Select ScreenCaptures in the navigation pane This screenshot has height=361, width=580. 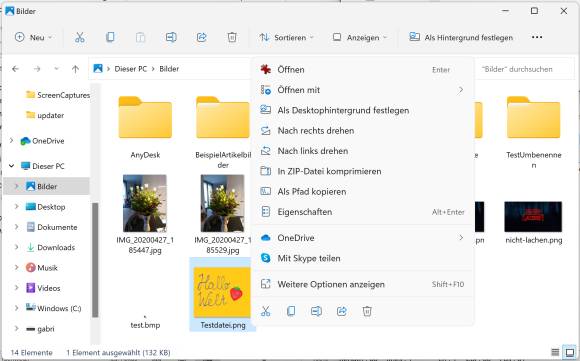pos(58,95)
